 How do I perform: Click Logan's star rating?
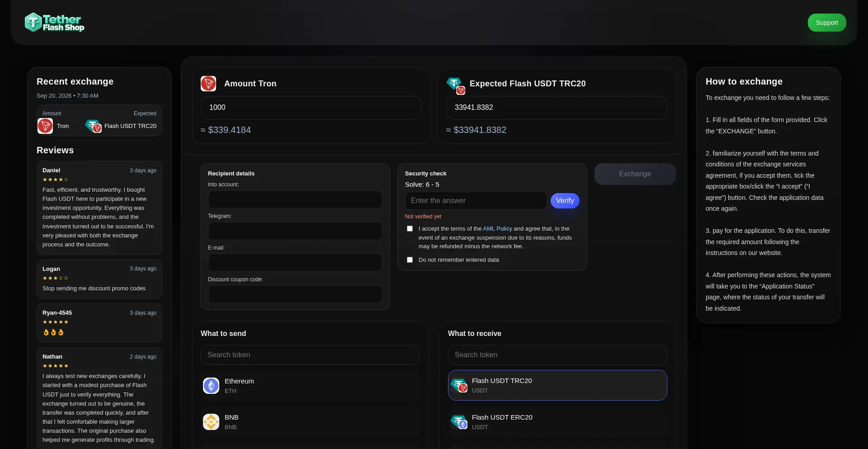pyautogui.click(x=55, y=278)
